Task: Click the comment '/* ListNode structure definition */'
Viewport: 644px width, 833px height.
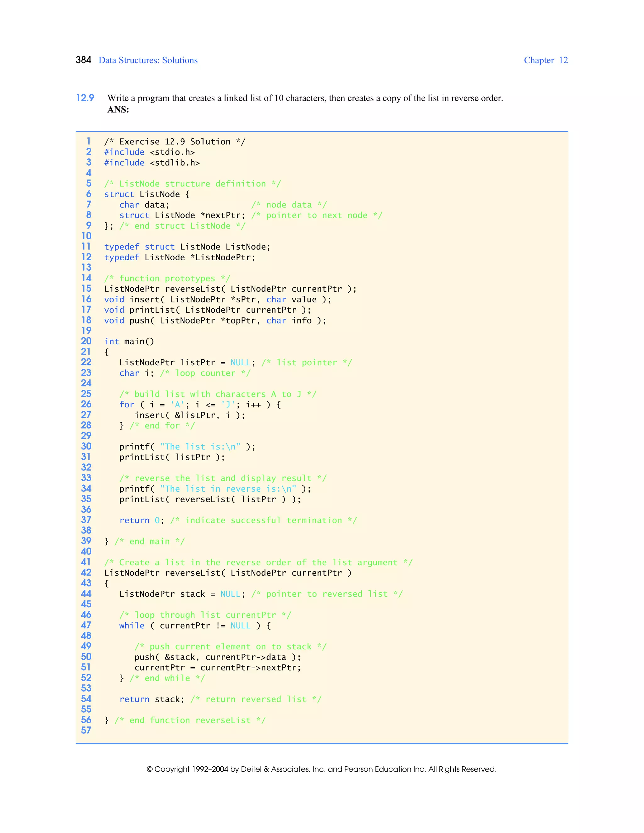Action: pyautogui.click(x=193, y=184)
